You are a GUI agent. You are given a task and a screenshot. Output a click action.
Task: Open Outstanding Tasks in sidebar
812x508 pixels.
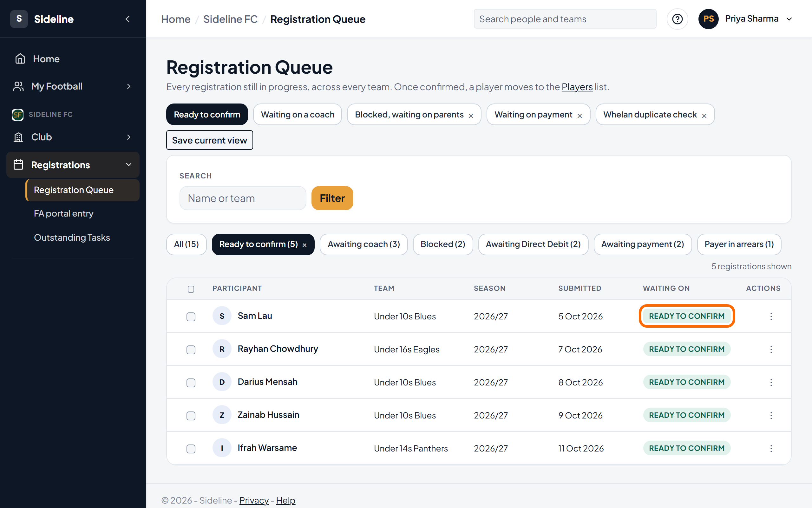(82, 237)
